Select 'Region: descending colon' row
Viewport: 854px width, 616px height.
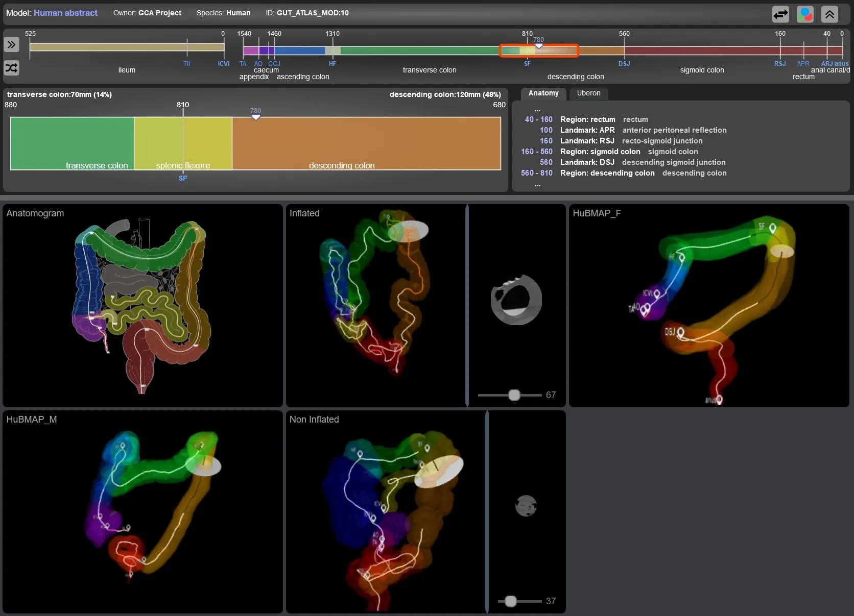[623, 173]
